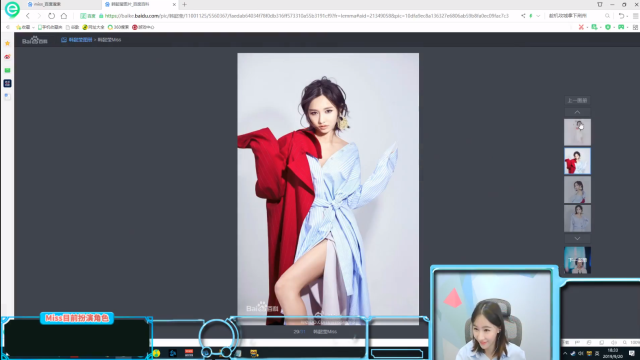This screenshot has width=640, height=360.
Task: Open the Google bookmark
Action: coord(72,27)
